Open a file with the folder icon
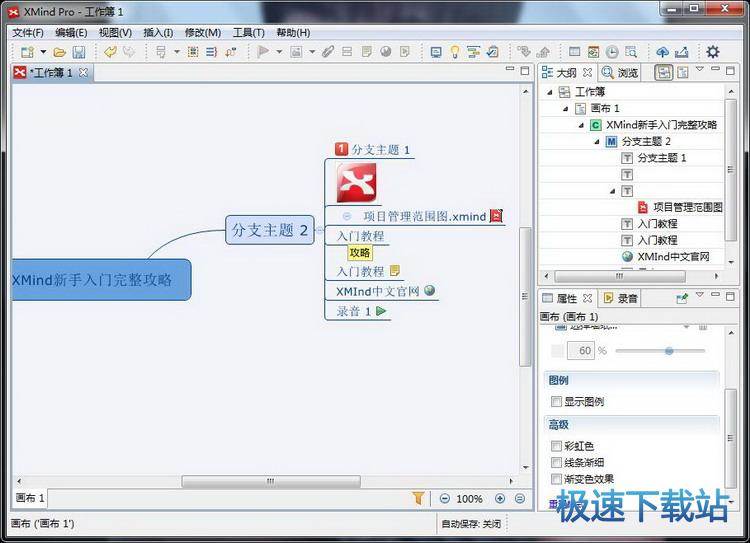 pyautogui.click(x=60, y=52)
